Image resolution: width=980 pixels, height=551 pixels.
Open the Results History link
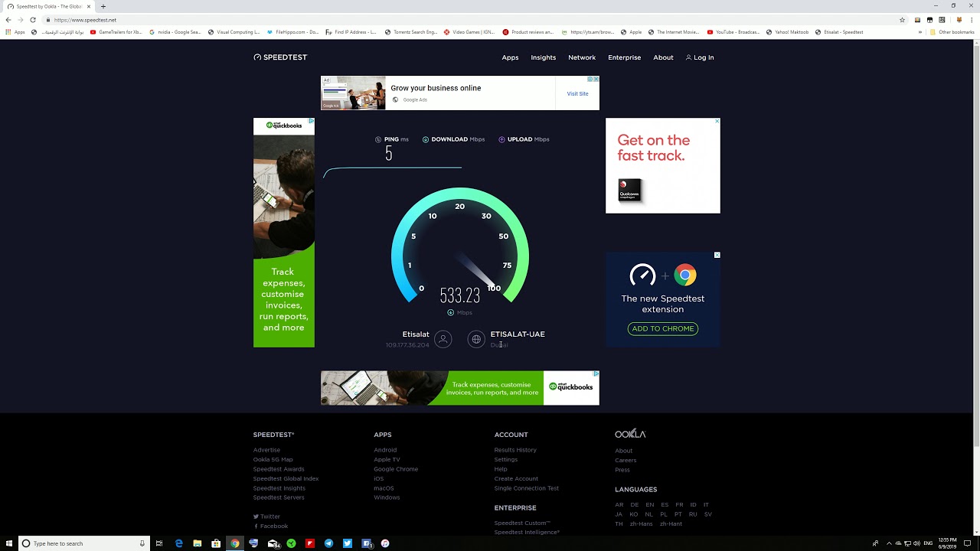coord(515,450)
